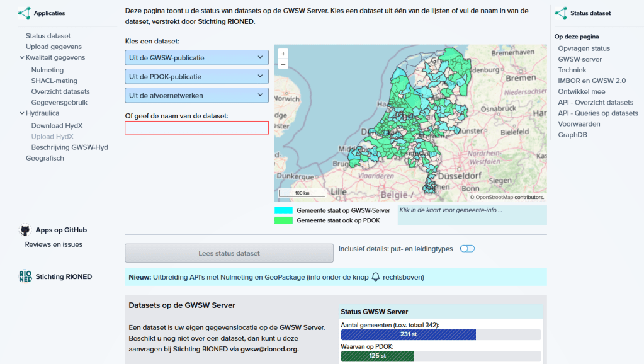
Task: Open 'Uit de PDOK-publicatie' dropdown
Action: [196, 77]
